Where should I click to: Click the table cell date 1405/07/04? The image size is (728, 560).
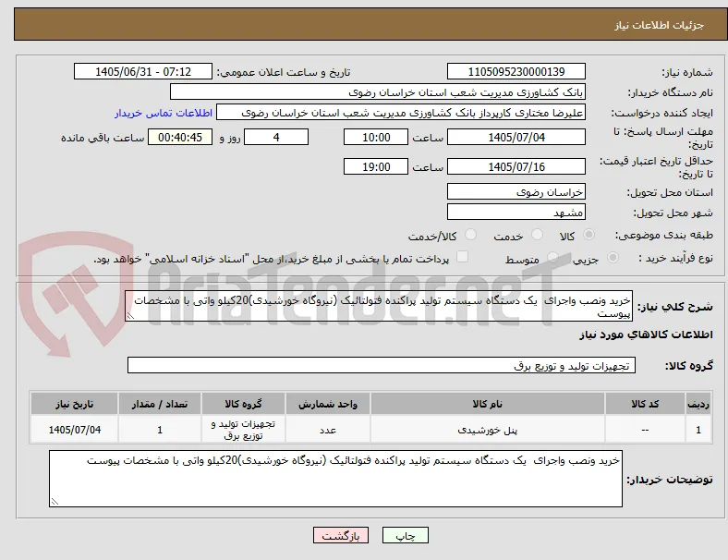74,430
